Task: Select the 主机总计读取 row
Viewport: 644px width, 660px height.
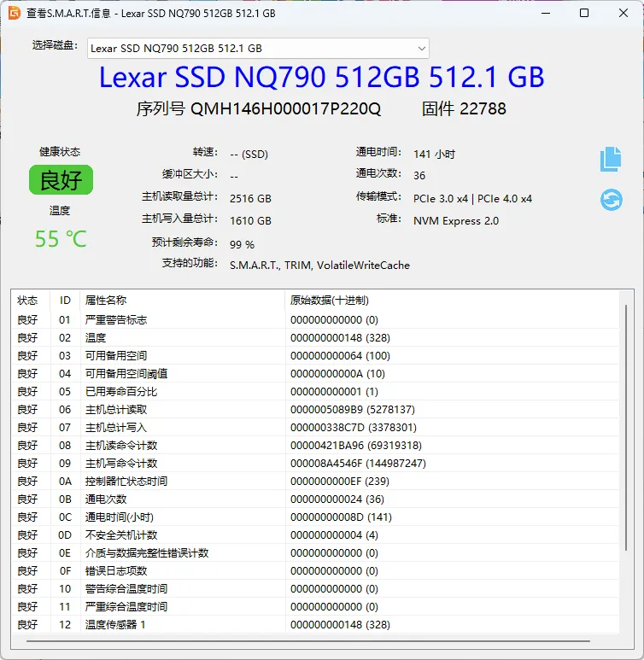Action: click(315, 410)
